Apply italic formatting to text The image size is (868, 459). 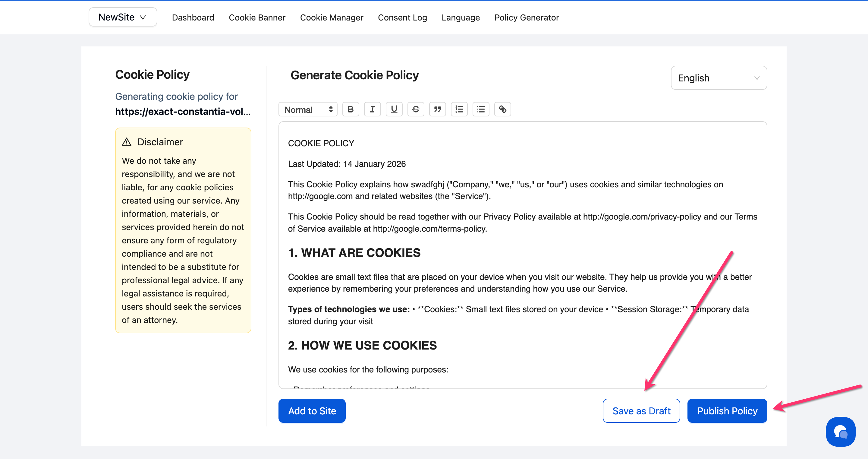pos(372,109)
